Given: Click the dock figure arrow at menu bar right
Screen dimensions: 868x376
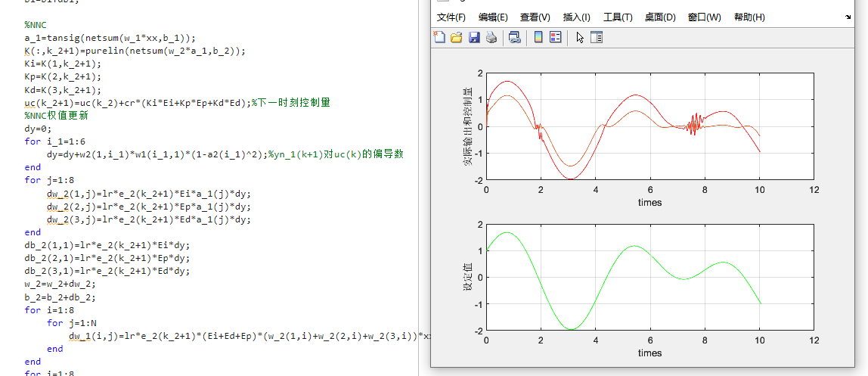Looking at the screenshot, I should [x=848, y=17].
